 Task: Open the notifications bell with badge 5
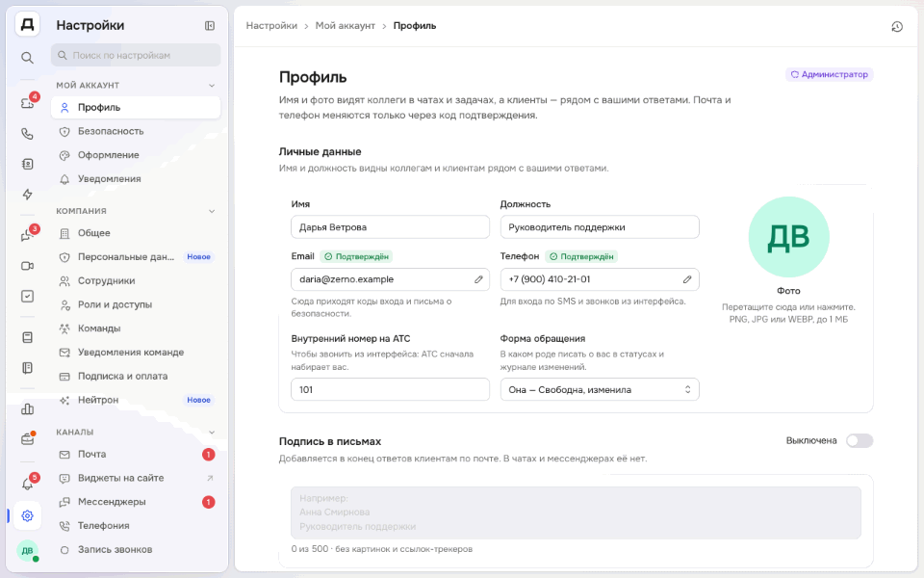[x=27, y=485]
